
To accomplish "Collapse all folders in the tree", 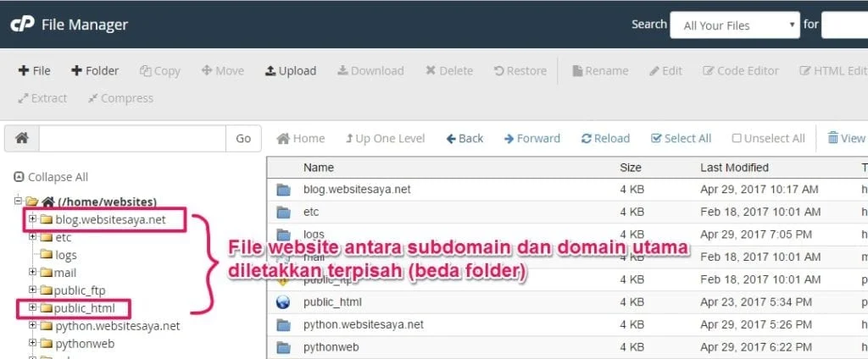I will [51, 177].
